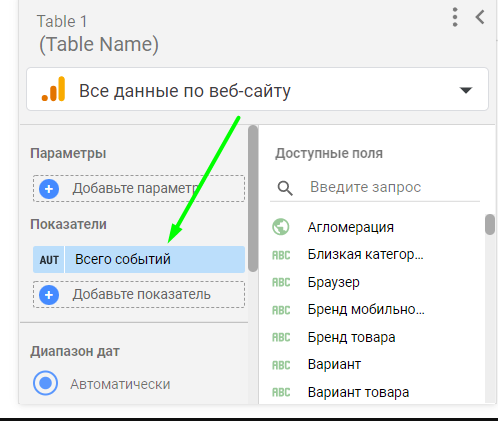Screen dimensions: 498x421
Task: Click the plus icon in 'Добавьте параметр'
Action: click(x=49, y=189)
